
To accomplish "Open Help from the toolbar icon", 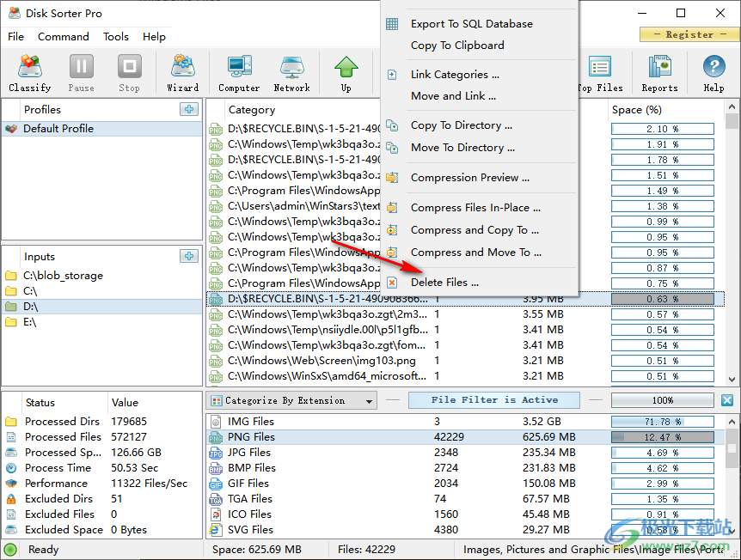I will tap(713, 73).
